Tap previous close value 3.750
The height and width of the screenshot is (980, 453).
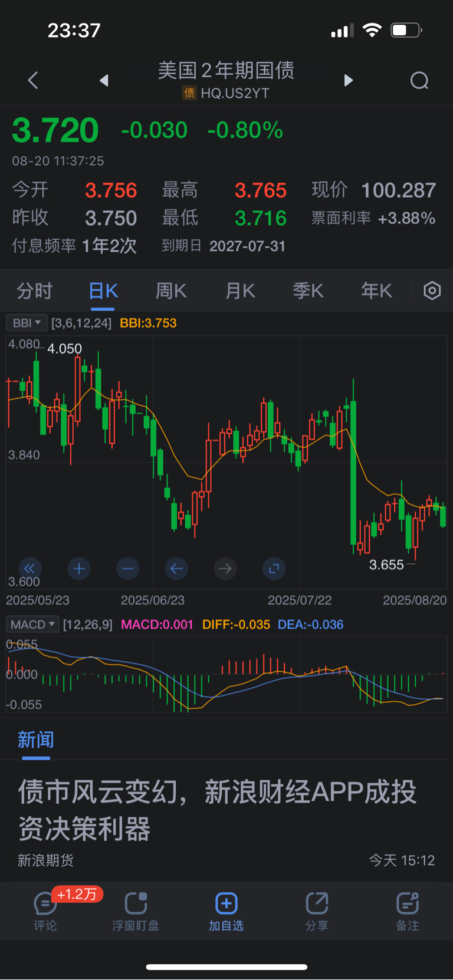point(111,218)
